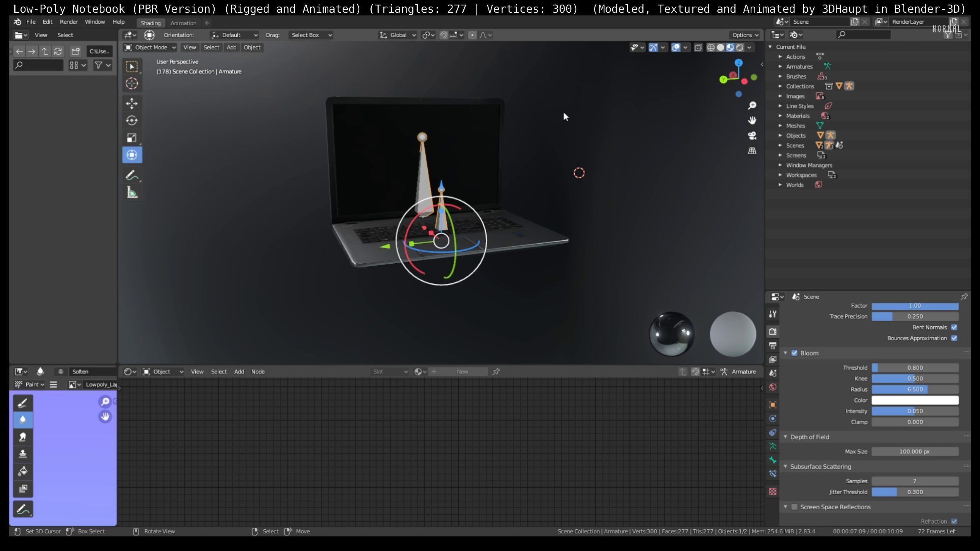Select the Move tool in viewport toolbar
980x551 pixels.
click(132, 103)
